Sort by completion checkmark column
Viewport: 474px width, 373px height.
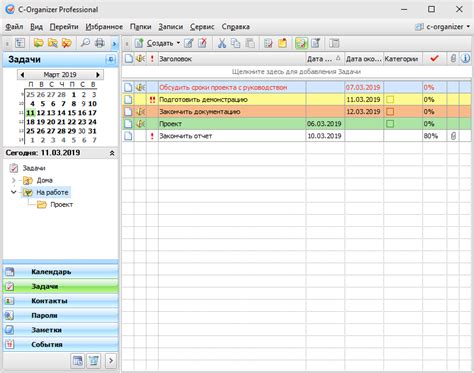click(x=434, y=59)
